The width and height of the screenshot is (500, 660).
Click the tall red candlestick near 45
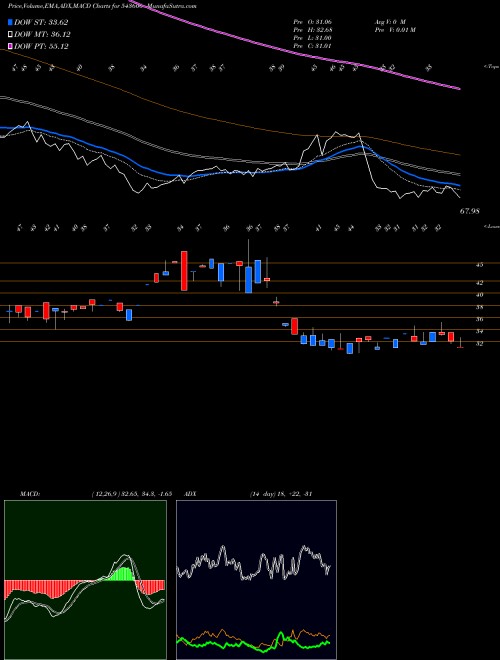point(184,271)
